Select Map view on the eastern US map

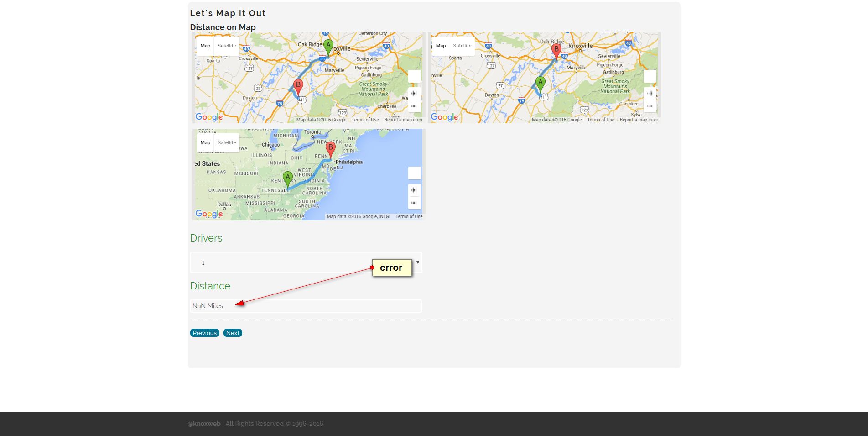tap(205, 142)
